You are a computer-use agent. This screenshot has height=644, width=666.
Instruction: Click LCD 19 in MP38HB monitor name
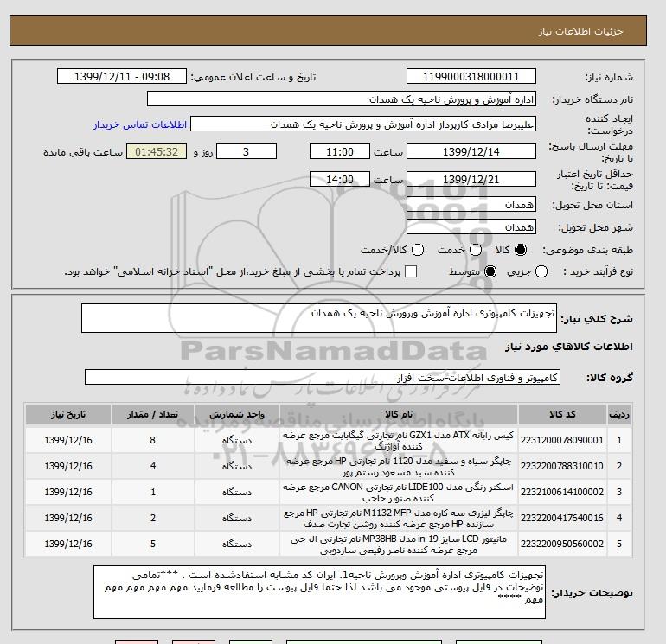point(399,545)
